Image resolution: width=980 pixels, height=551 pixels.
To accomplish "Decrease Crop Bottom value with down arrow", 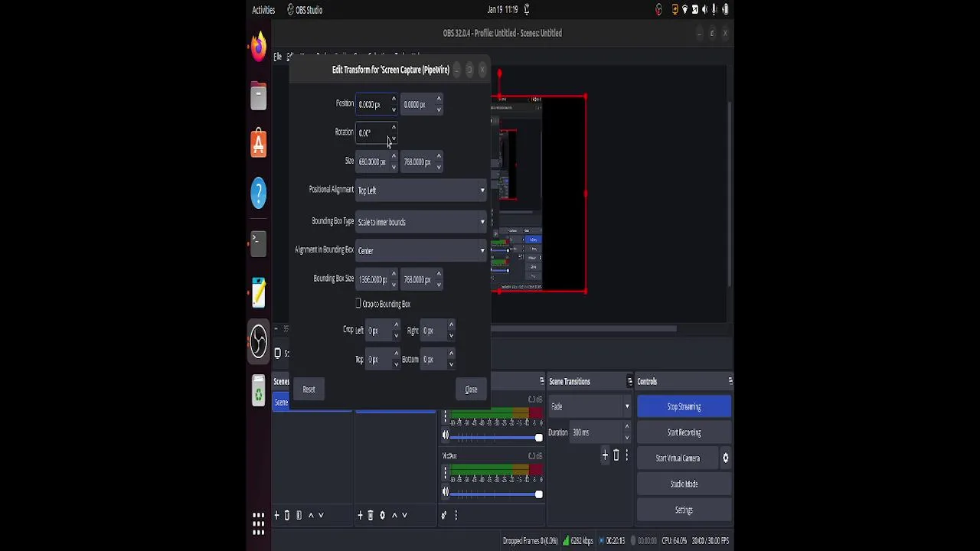I will (451, 364).
